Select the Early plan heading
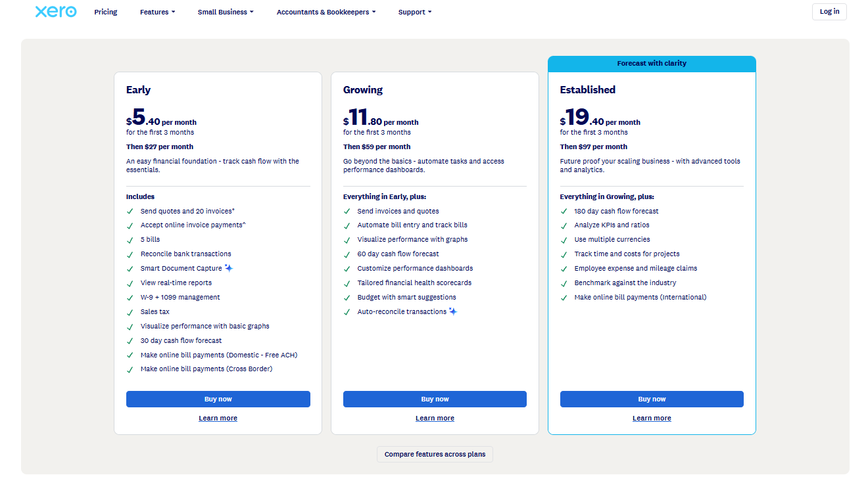The height and width of the screenshot is (498, 868). pyautogui.click(x=138, y=90)
